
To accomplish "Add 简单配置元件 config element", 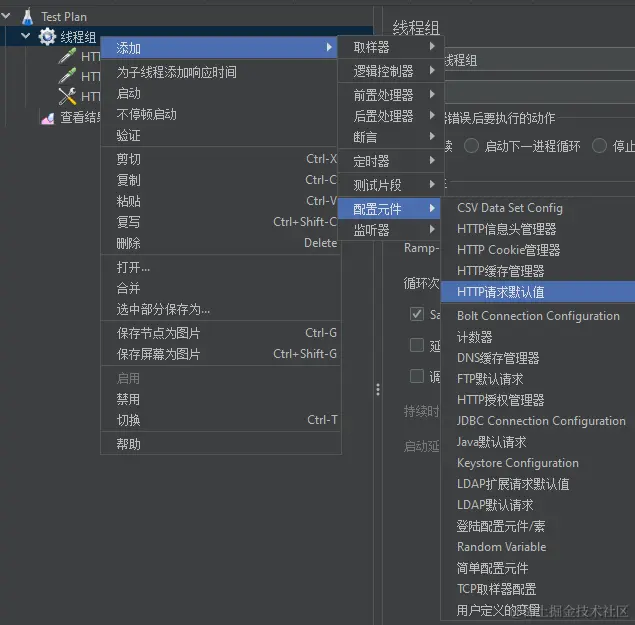I will [x=538, y=568].
